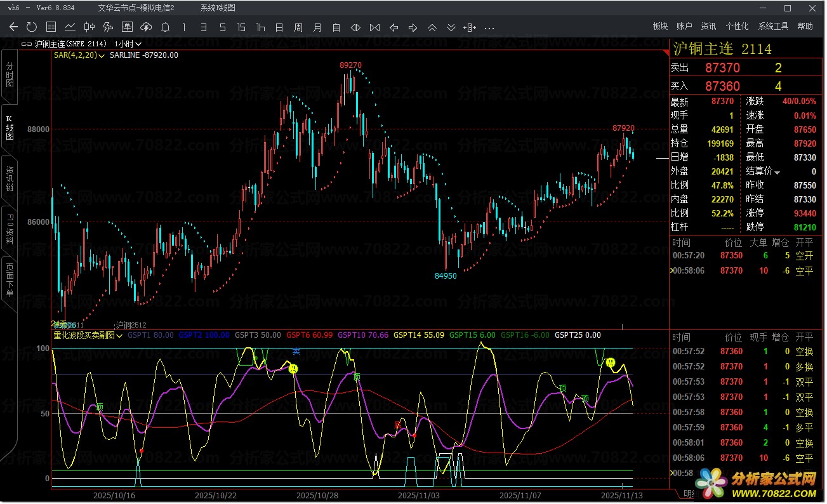Click the 卖出 price 87370
827x504 pixels.
[722, 68]
